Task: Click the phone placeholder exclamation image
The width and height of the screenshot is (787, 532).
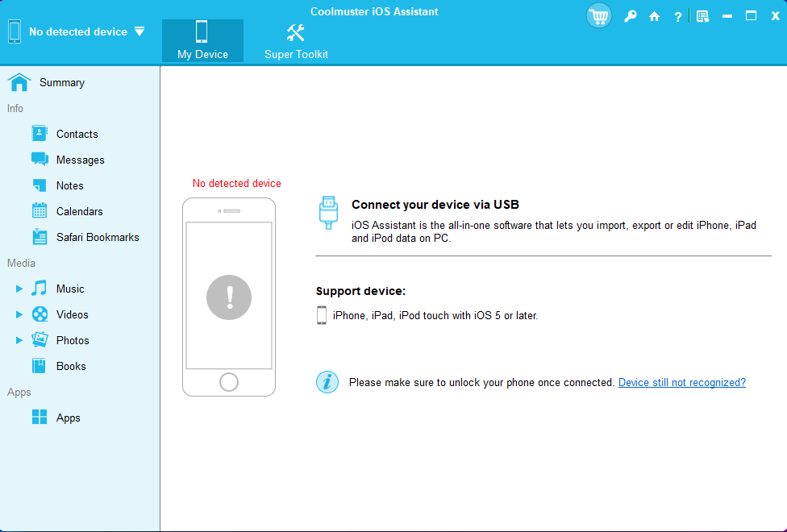Action: click(x=229, y=297)
